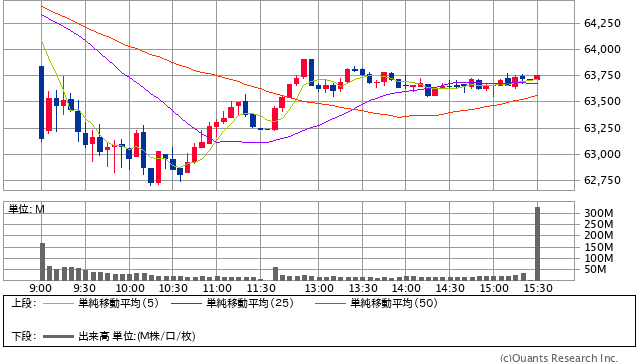Click the 15:00 time axis label
Viewport: 638px width, 362px height.
(494, 288)
